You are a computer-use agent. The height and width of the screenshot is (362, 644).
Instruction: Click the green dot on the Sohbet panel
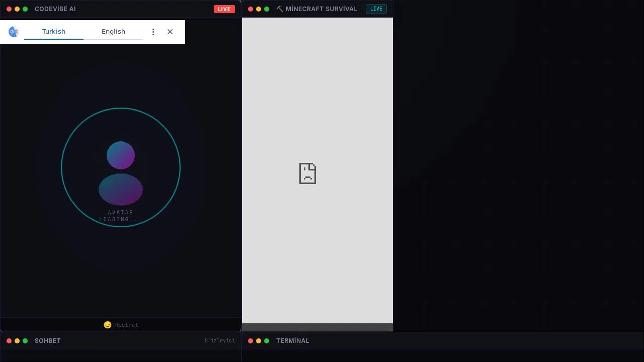(x=25, y=341)
